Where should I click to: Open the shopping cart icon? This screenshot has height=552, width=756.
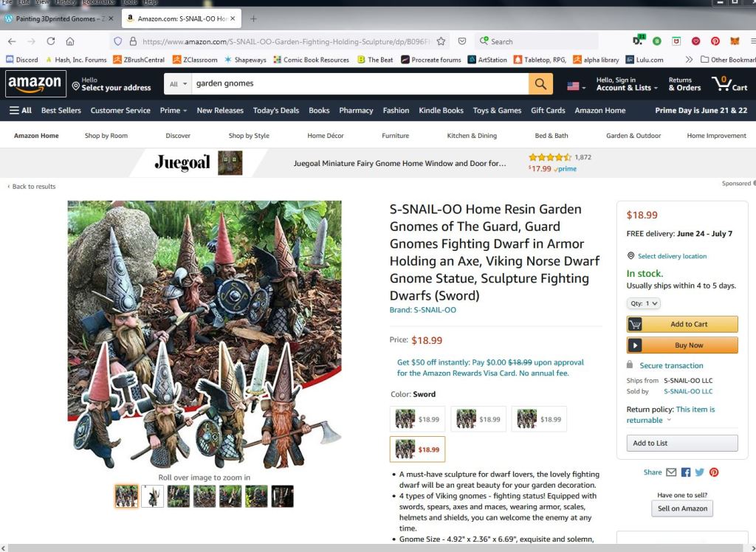point(728,83)
